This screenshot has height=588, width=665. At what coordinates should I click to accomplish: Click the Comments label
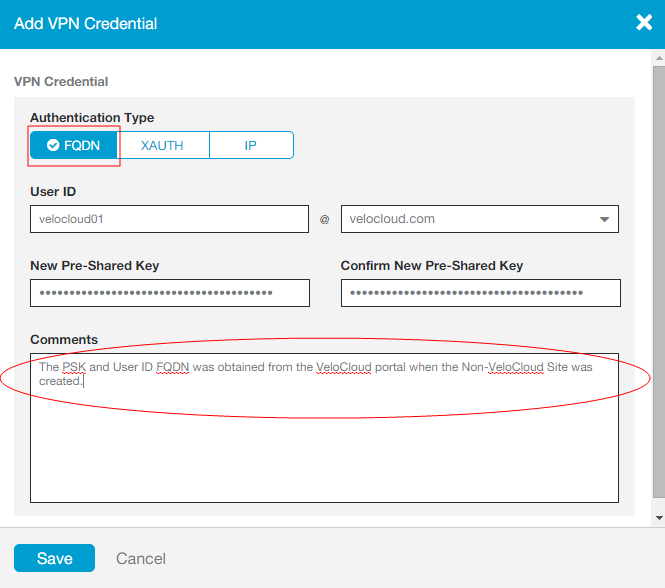tap(64, 340)
